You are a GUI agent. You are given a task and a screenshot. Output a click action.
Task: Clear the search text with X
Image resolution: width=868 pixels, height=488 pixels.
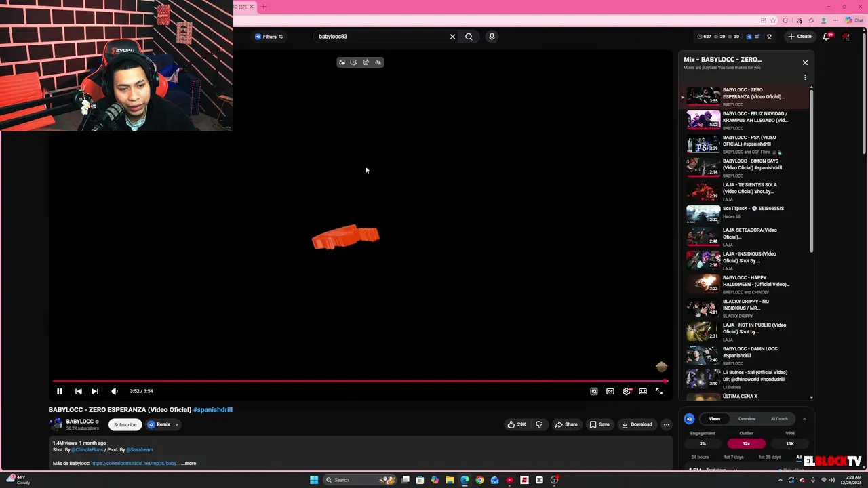click(452, 37)
